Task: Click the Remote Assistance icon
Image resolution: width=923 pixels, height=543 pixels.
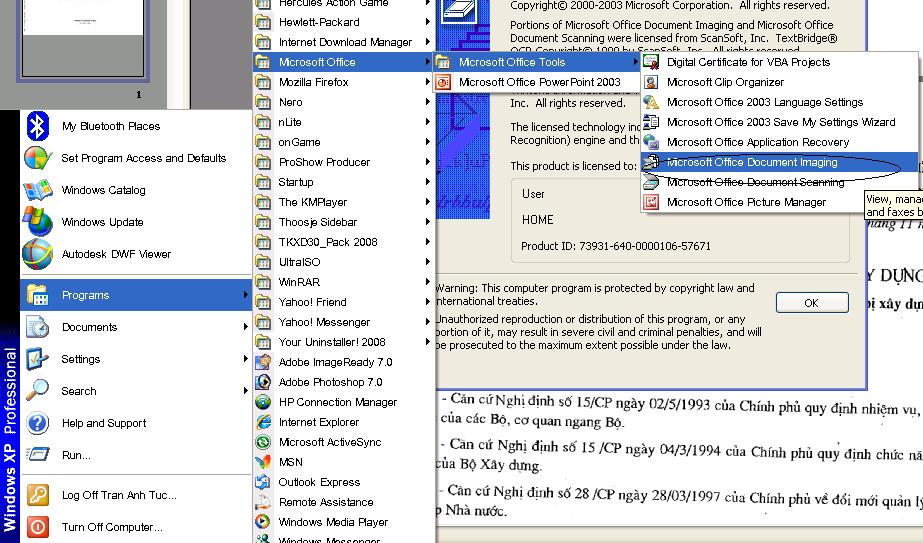Action: click(263, 502)
